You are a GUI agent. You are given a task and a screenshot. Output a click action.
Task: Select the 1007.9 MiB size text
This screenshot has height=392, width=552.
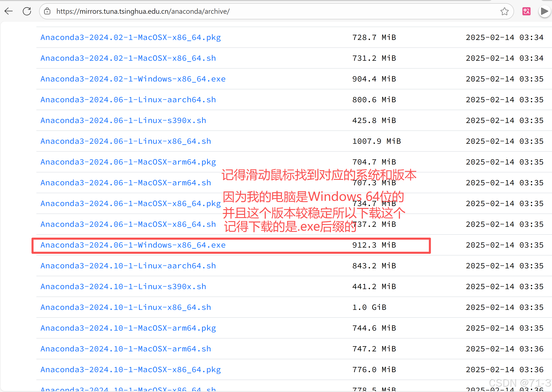pyautogui.click(x=377, y=141)
